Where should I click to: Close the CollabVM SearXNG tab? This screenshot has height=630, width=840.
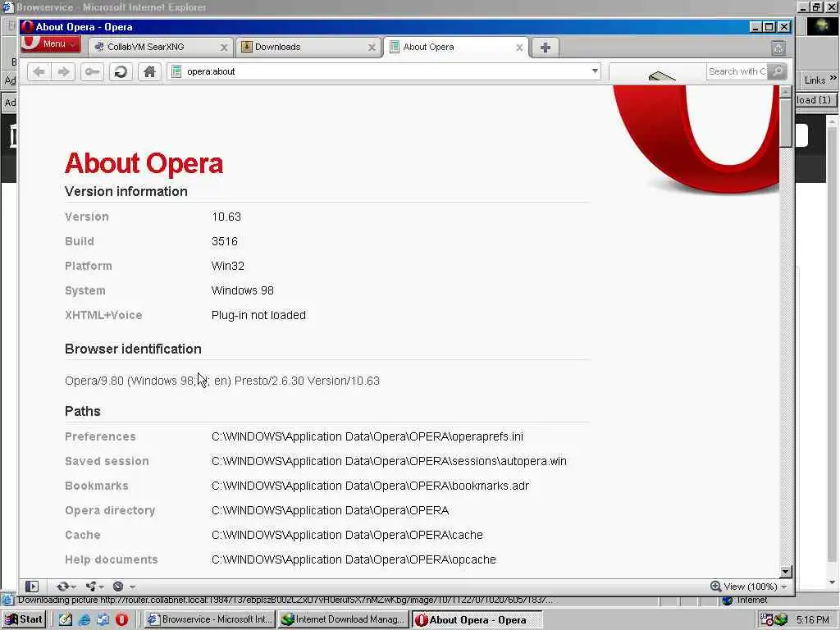tap(224, 48)
